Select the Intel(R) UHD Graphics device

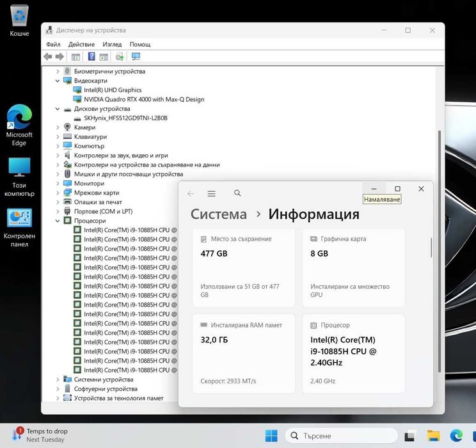coord(113,90)
